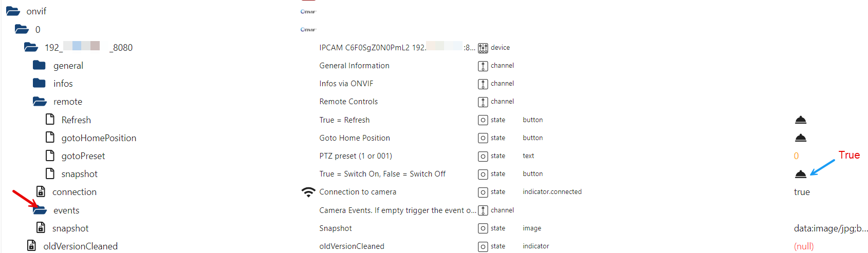Click the Refresh state file icon

coord(50,120)
